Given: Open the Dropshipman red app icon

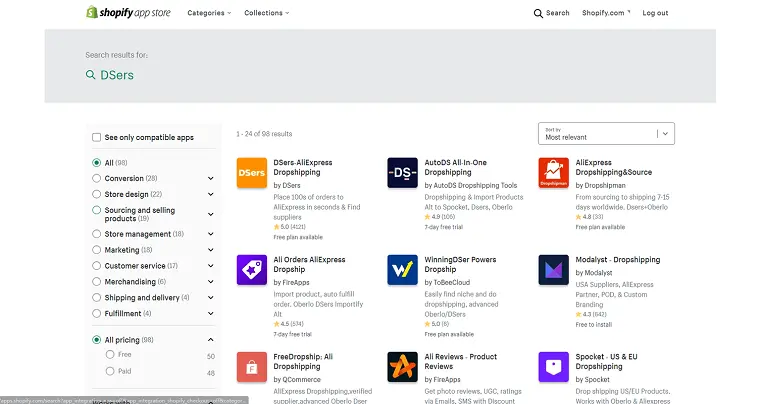Looking at the screenshot, I should pos(554,172).
